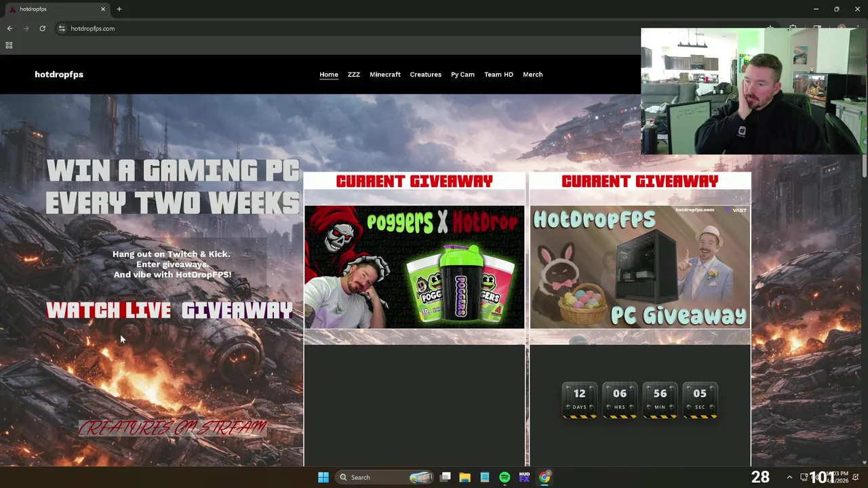Click the hotdropfps site logo text
This screenshot has width=868, height=488.
(59, 75)
